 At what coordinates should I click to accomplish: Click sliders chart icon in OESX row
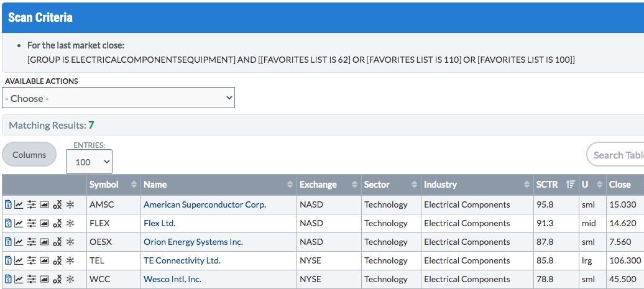(x=32, y=242)
